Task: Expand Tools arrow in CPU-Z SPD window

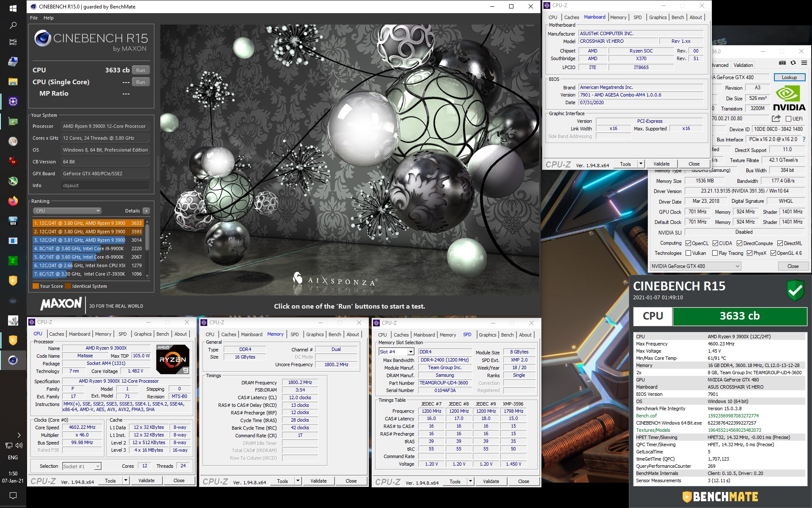Action: click(x=470, y=481)
